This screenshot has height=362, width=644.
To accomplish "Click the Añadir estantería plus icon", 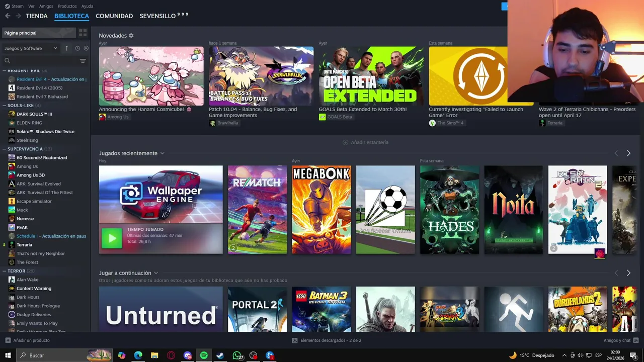I will pyautogui.click(x=345, y=142).
